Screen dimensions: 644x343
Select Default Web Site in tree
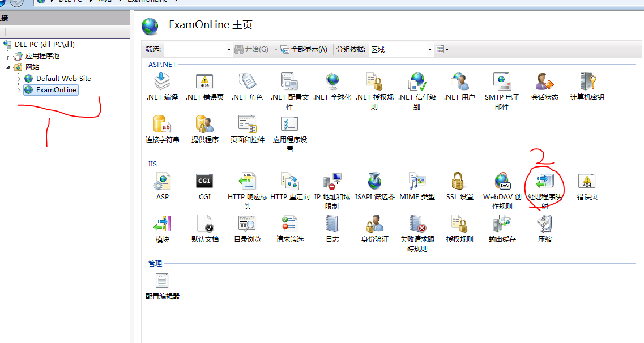[x=63, y=78]
